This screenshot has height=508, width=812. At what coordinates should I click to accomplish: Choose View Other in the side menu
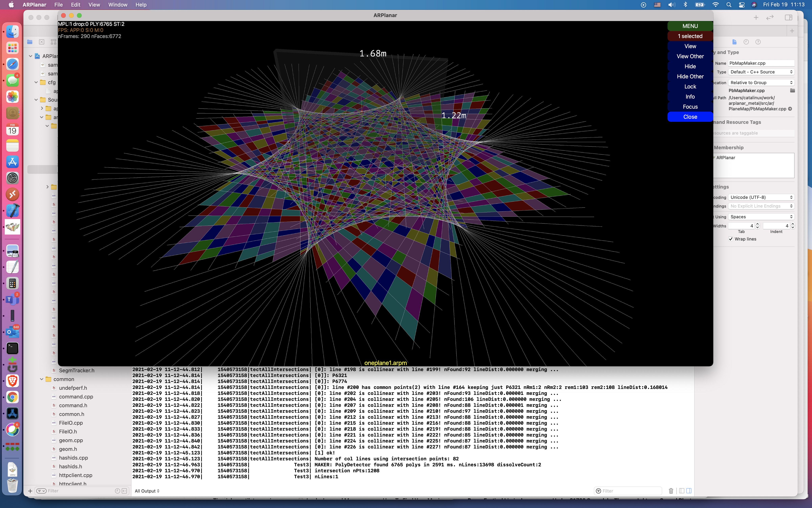(x=690, y=56)
